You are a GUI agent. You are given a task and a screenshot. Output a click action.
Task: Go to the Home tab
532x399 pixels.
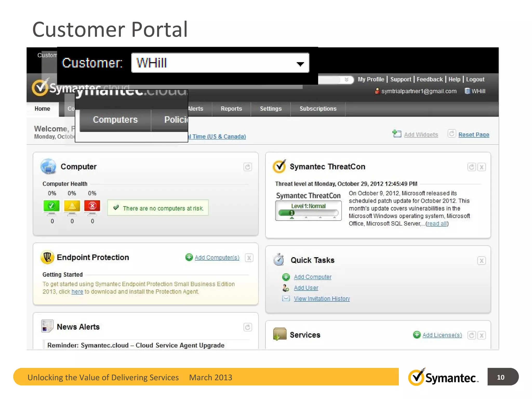click(42, 109)
